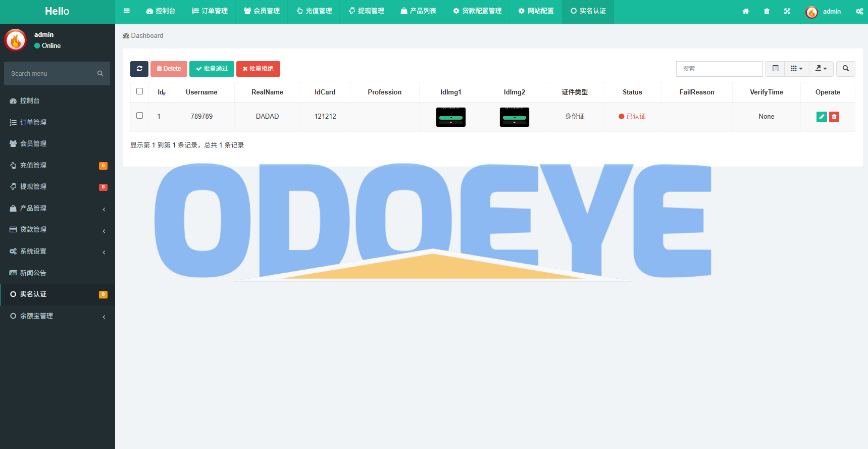Open 订单管理 tab in top navigation
The width and height of the screenshot is (868, 449).
tap(210, 11)
